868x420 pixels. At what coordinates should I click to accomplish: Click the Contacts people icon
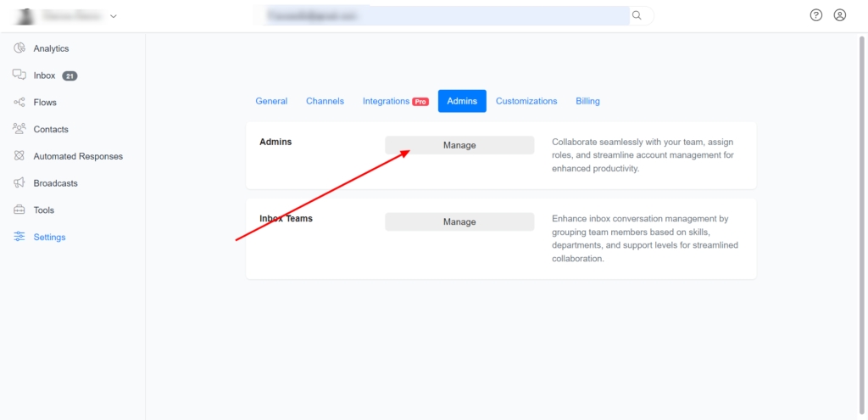19,129
